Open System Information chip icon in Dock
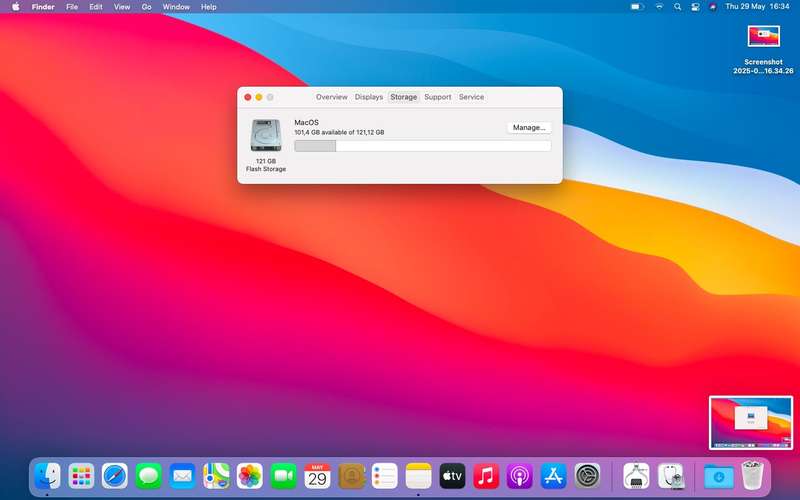Image resolution: width=800 pixels, height=500 pixels. [636, 476]
